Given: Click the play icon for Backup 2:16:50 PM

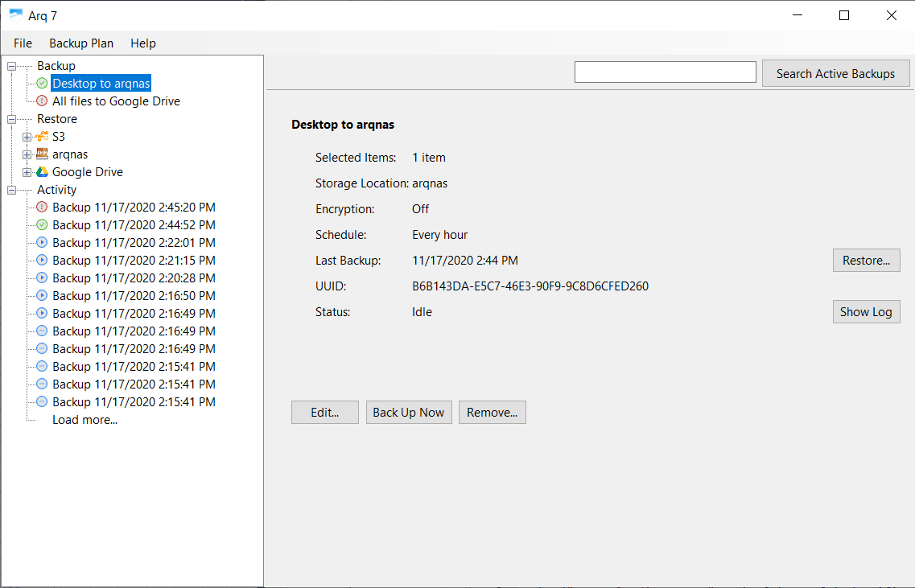Looking at the screenshot, I should click(42, 295).
